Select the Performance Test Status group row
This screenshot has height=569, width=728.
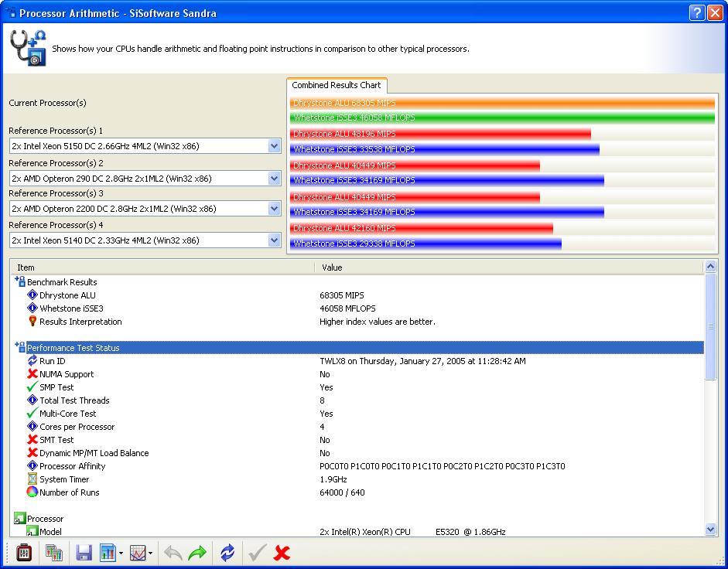tap(358, 348)
